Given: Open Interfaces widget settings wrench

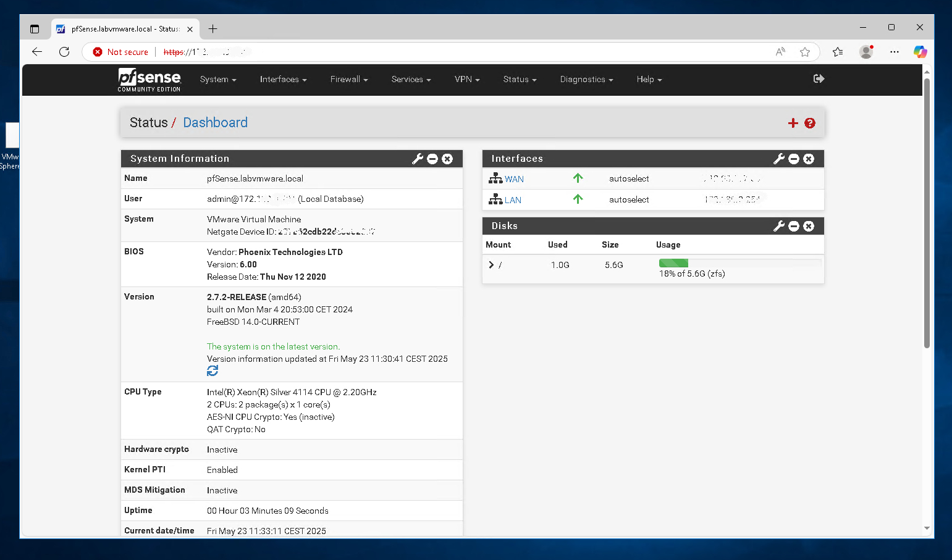Looking at the screenshot, I should [779, 159].
